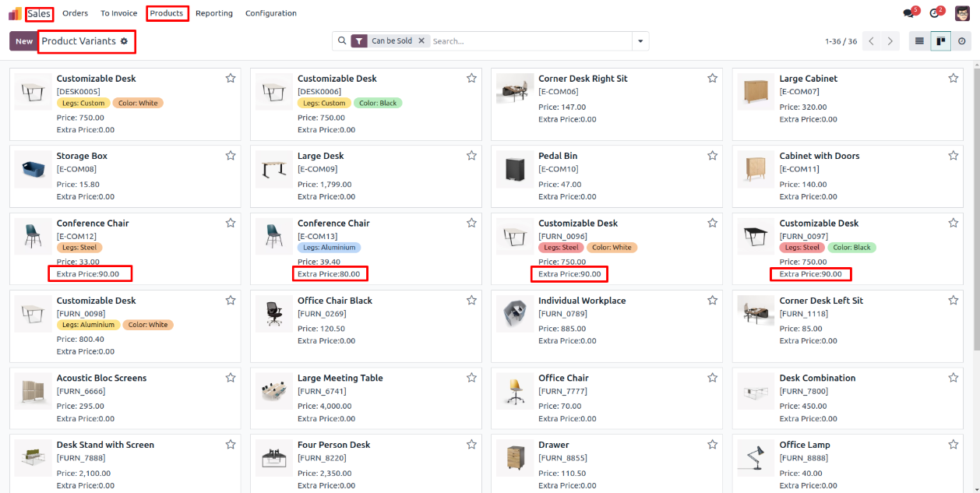Expand the search options dropdown arrow
Screen dimensions: 980x493
pos(640,41)
